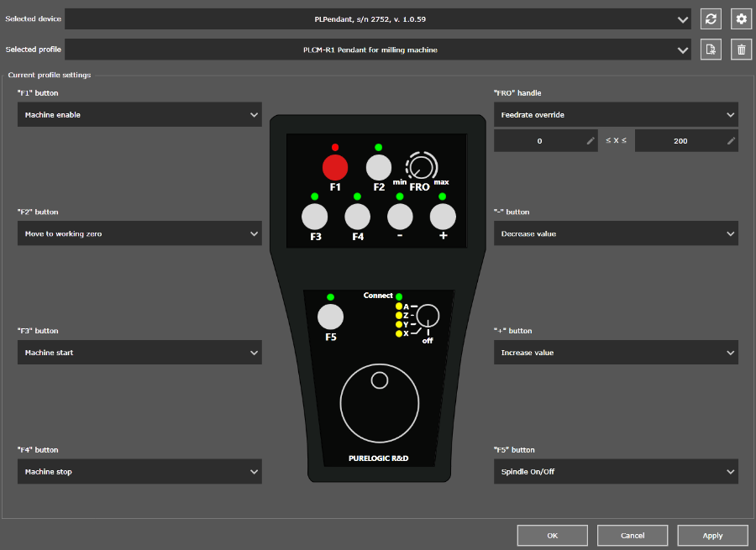The width and height of the screenshot is (756, 550).
Task: Click the refresh device list icon
Action: [x=711, y=19]
